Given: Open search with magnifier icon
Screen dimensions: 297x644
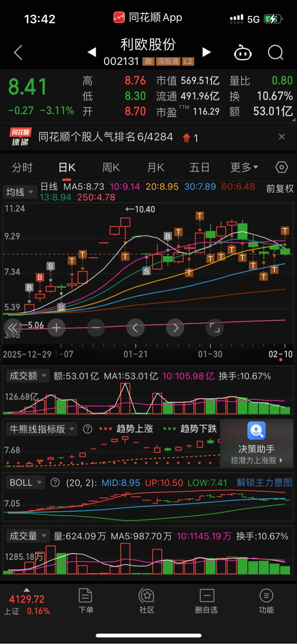Looking at the screenshot, I should tap(276, 52).
